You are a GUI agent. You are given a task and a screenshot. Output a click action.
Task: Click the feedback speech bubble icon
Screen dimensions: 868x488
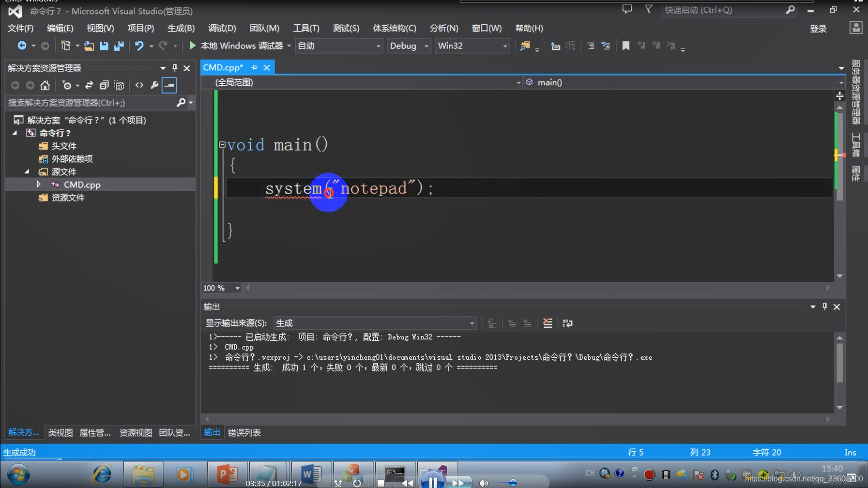coord(627,9)
